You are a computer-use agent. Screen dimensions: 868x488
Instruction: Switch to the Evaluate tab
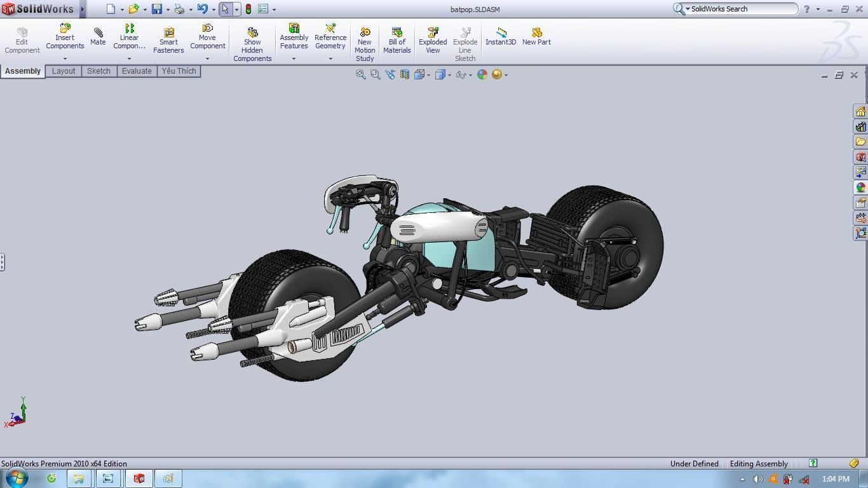pyautogui.click(x=137, y=71)
